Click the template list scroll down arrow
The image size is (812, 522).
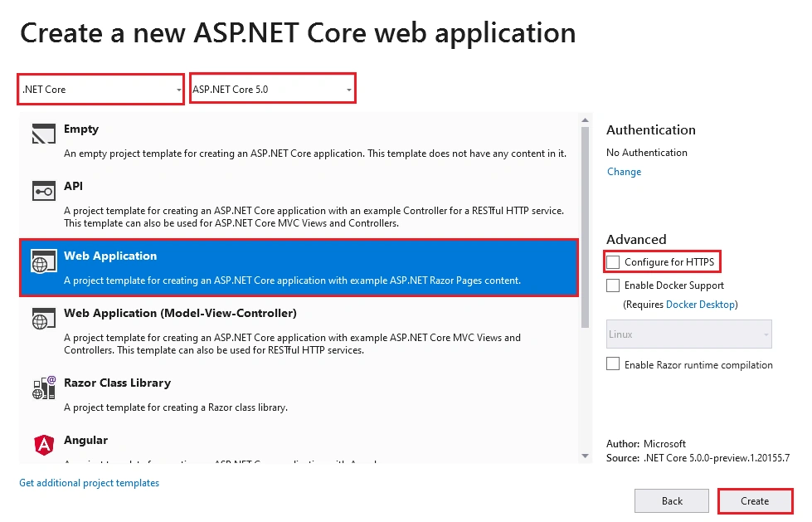tap(586, 456)
